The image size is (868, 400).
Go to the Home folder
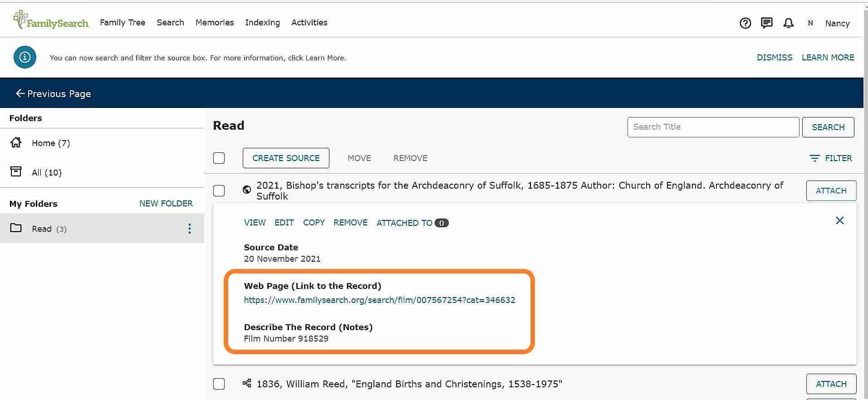click(x=50, y=143)
